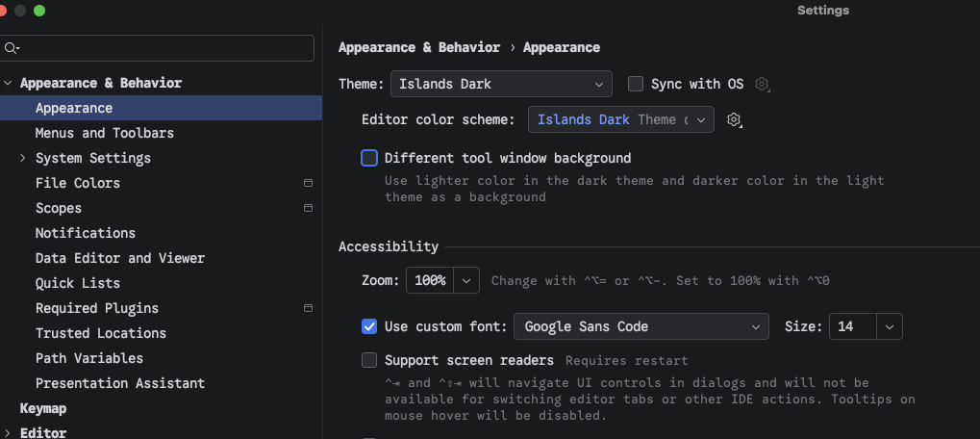980x439 pixels.
Task: Expand the System Settings tree node
Action: (x=23, y=158)
